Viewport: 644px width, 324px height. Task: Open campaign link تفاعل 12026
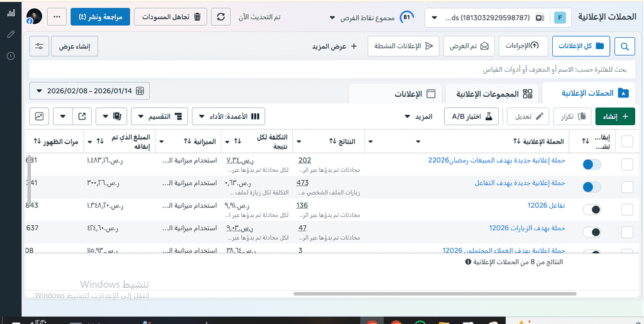547,205
